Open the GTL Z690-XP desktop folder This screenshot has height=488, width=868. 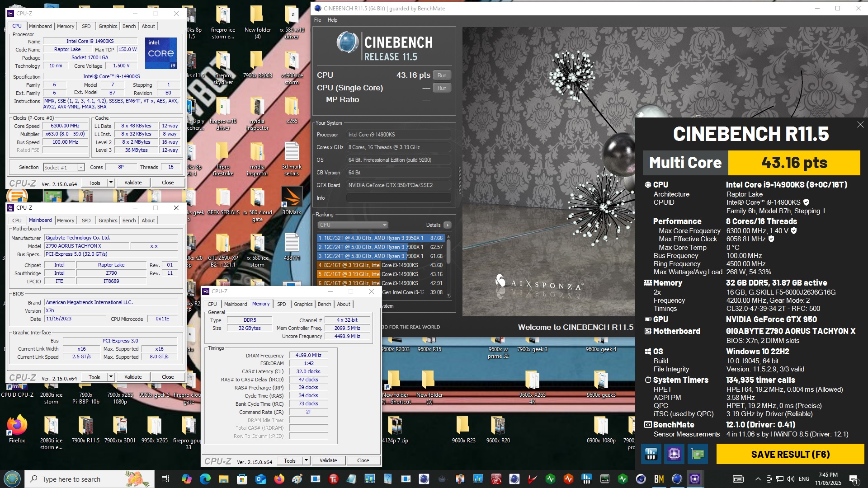[x=223, y=250]
